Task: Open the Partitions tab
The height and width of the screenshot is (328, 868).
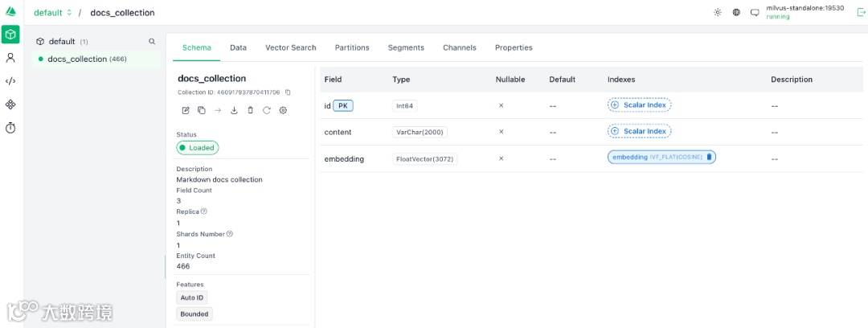Action: click(352, 47)
